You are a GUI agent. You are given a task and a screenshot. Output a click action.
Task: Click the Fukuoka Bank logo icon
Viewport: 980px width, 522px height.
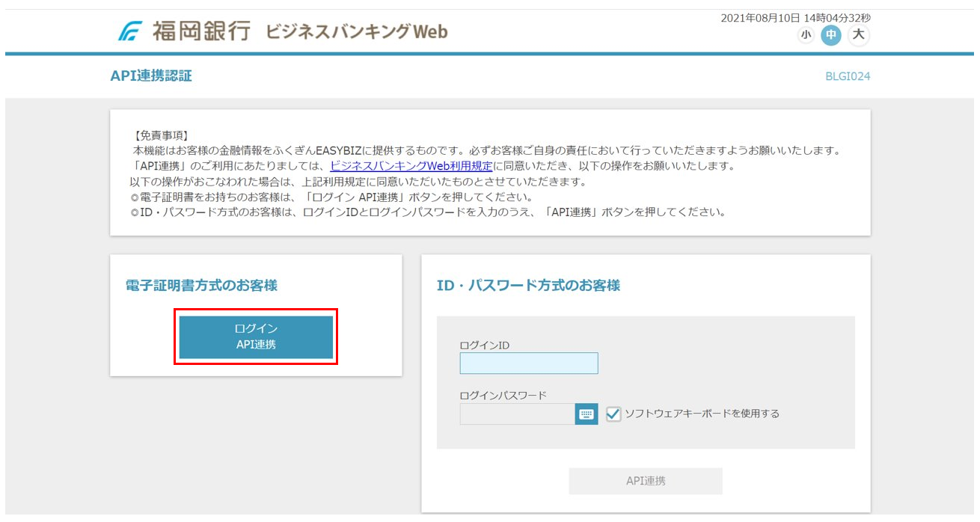coord(132,31)
